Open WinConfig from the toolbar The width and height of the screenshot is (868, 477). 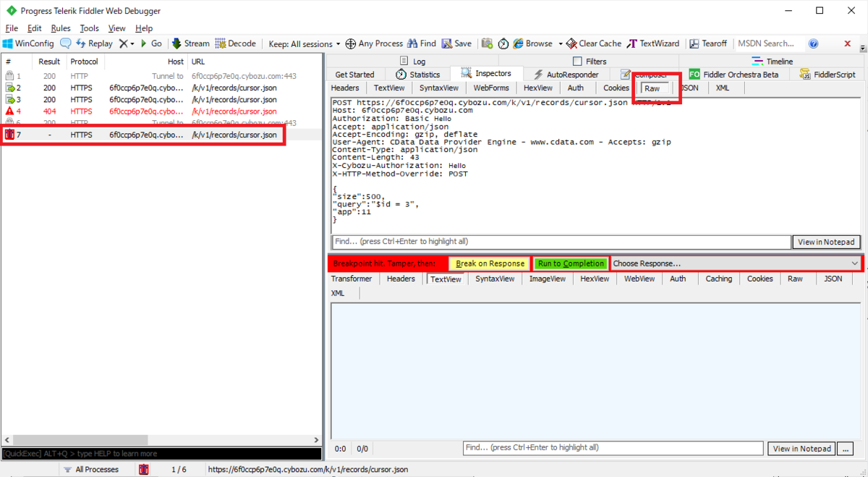coord(28,43)
